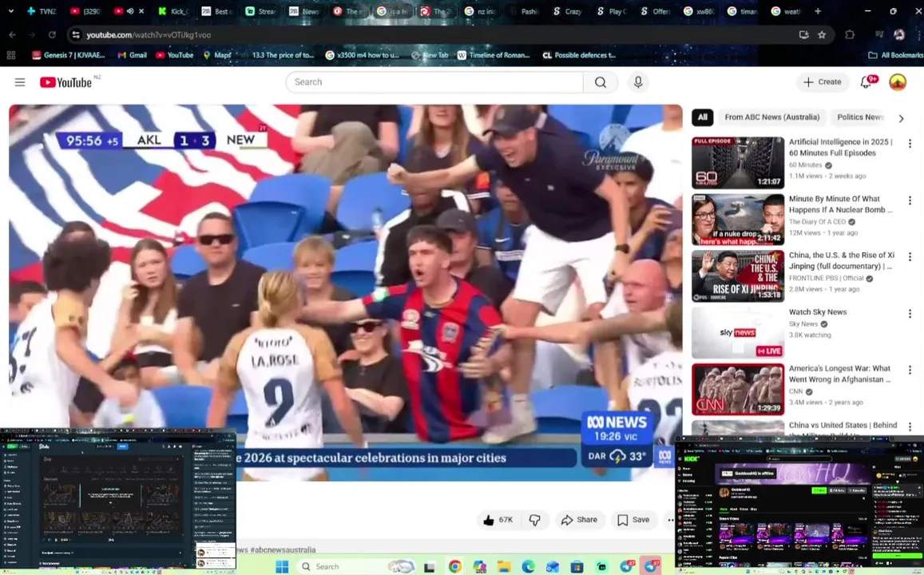
Task: Open the Timeline of Roman bookmark
Action: (x=494, y=55)
